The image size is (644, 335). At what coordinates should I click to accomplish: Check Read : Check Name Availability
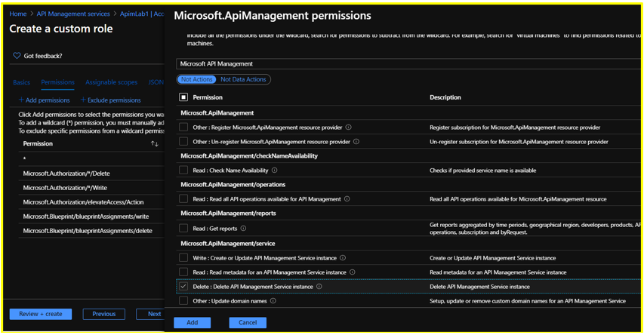(183, 170)
